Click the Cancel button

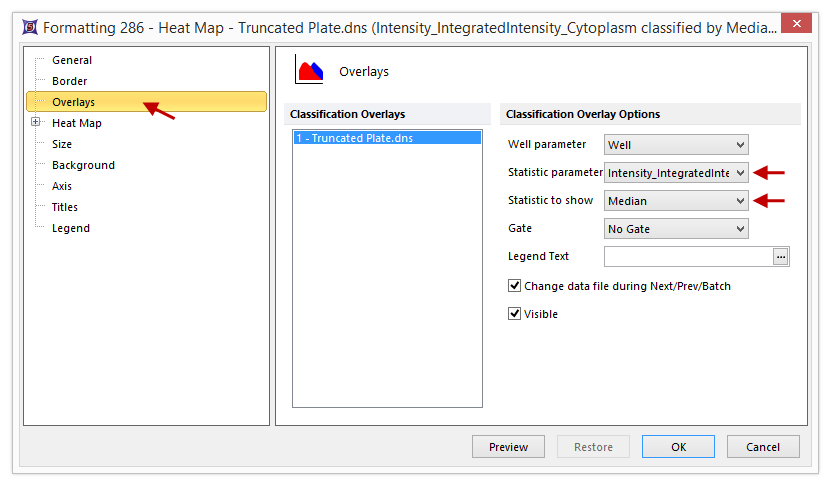763,447
